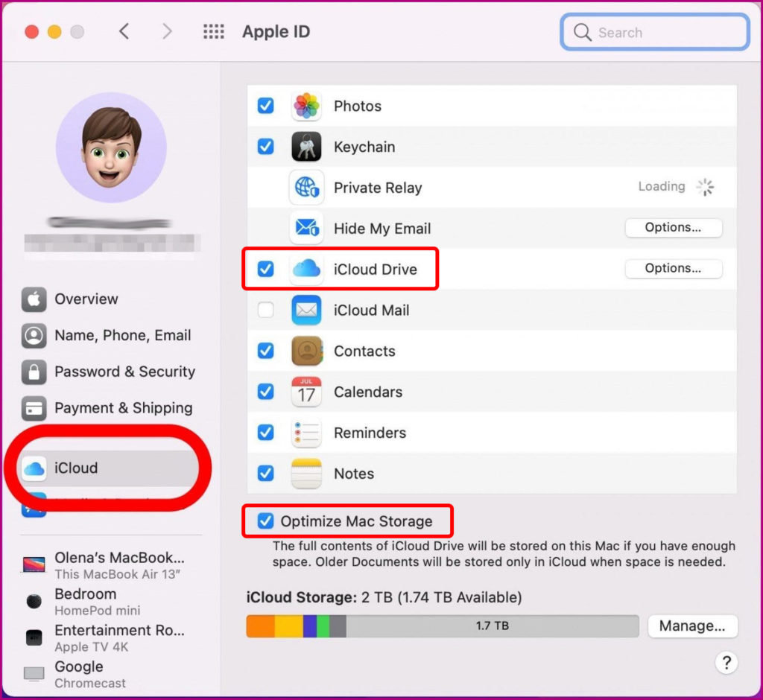Open the show-all settings grid icon
This screenshot has height=700, width=763.
[213, 31]
